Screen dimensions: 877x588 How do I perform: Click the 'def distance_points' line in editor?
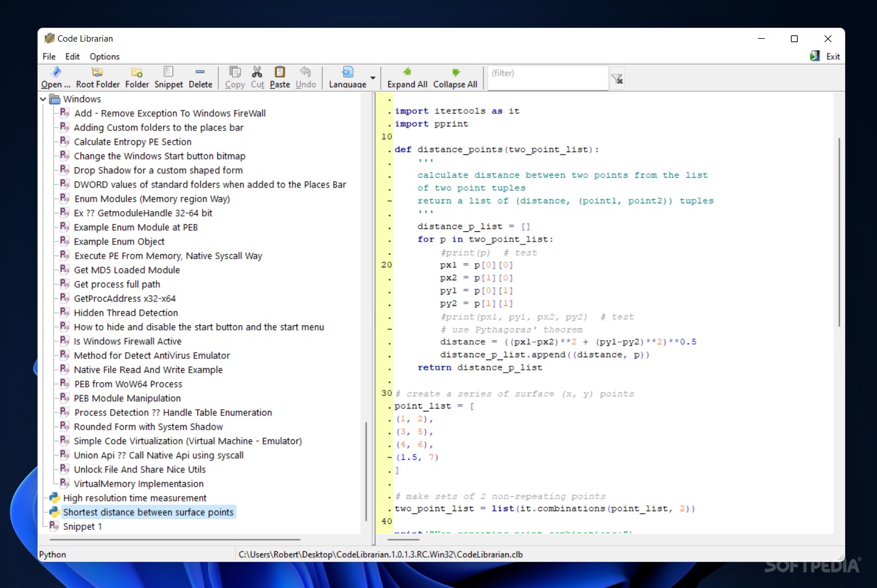[497, 149]
